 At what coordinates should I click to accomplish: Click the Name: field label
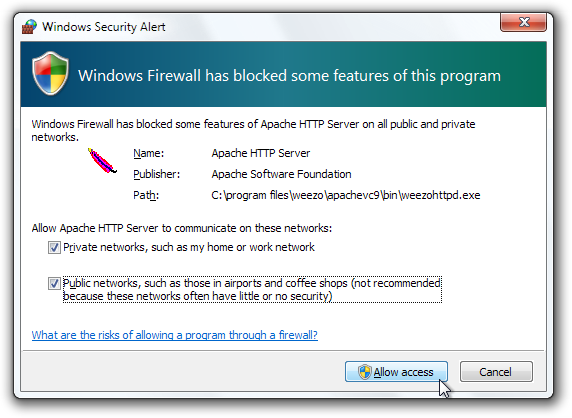[x=148, y=153]
